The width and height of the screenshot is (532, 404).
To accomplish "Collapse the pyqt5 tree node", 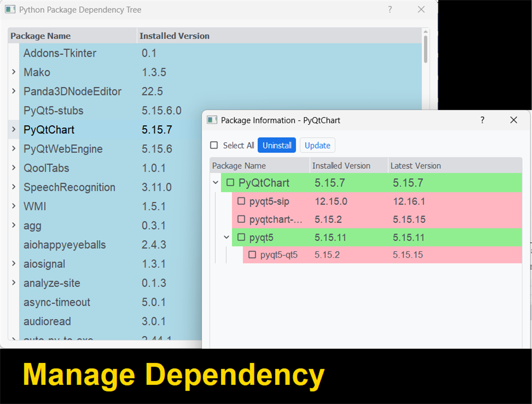I will (226, 237).
